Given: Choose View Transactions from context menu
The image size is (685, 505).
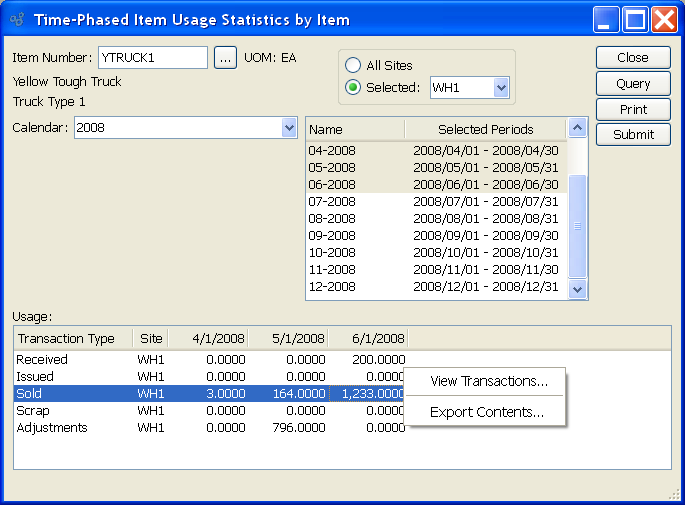Looking at the screenshot, I should [x=488, y=381].
